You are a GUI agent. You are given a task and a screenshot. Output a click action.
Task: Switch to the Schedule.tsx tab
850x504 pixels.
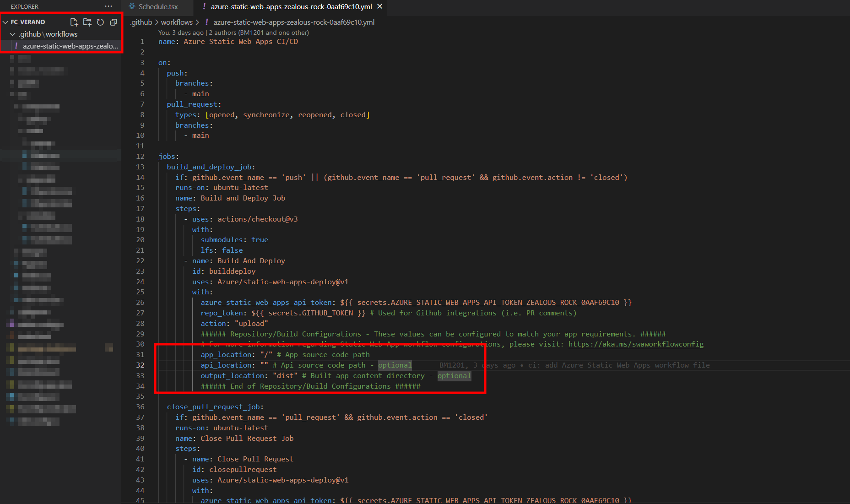(157, 6)
